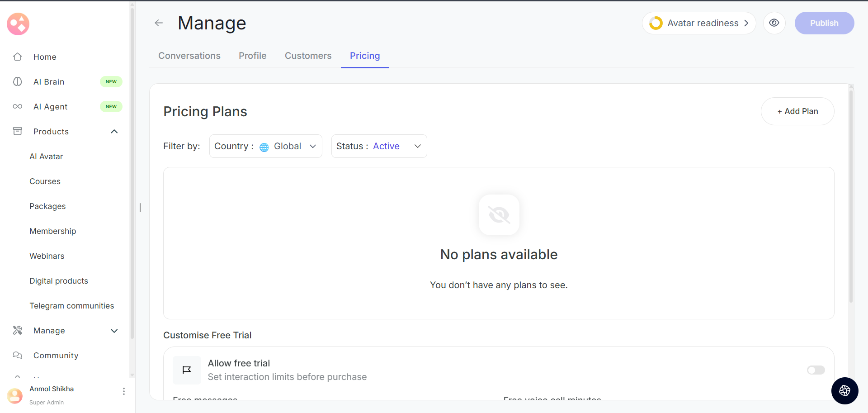The height and width of the screenshot is (413, 868).
Task: Collapse the Products section chevron
Action: tap(114, 132)
